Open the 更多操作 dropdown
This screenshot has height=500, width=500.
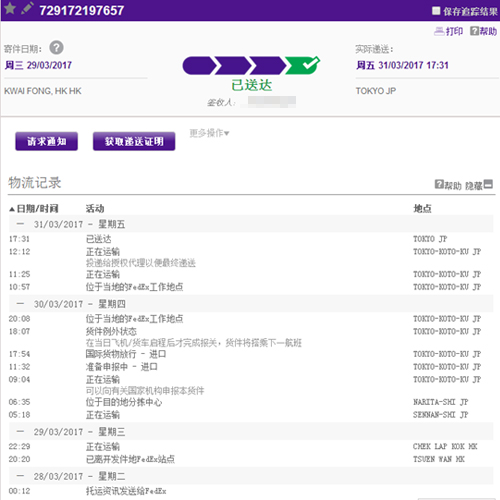[209, 133]
